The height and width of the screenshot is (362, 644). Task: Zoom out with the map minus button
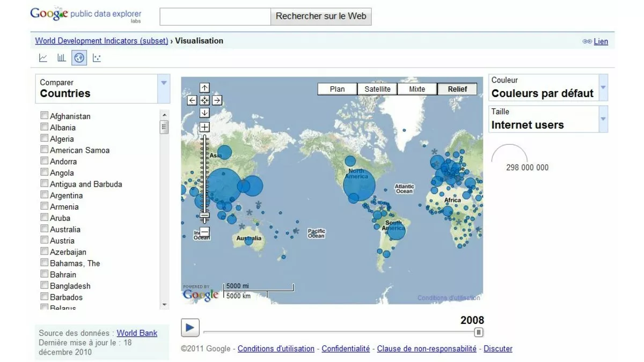click(204, 232)
